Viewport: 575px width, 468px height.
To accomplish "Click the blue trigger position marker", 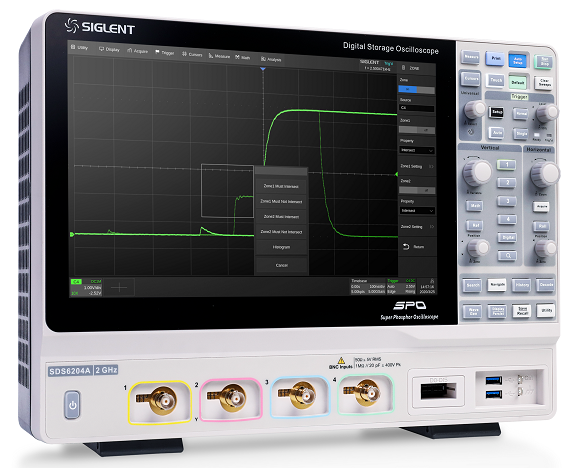I will tap(263, 69).
